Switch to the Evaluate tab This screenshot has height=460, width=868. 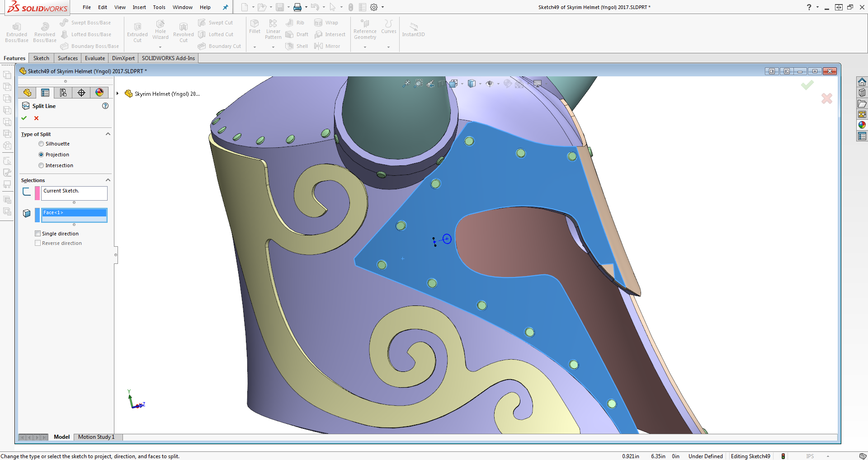(x=95, y=58)
